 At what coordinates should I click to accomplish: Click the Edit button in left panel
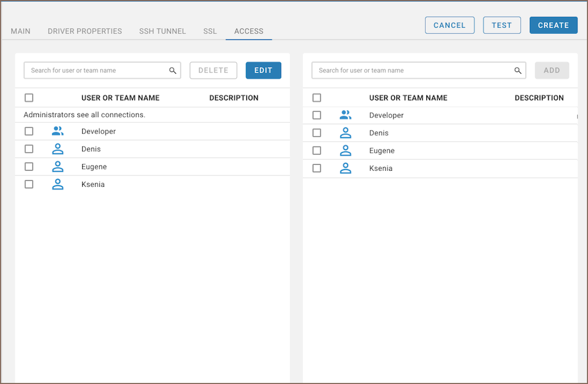(263, 70)
